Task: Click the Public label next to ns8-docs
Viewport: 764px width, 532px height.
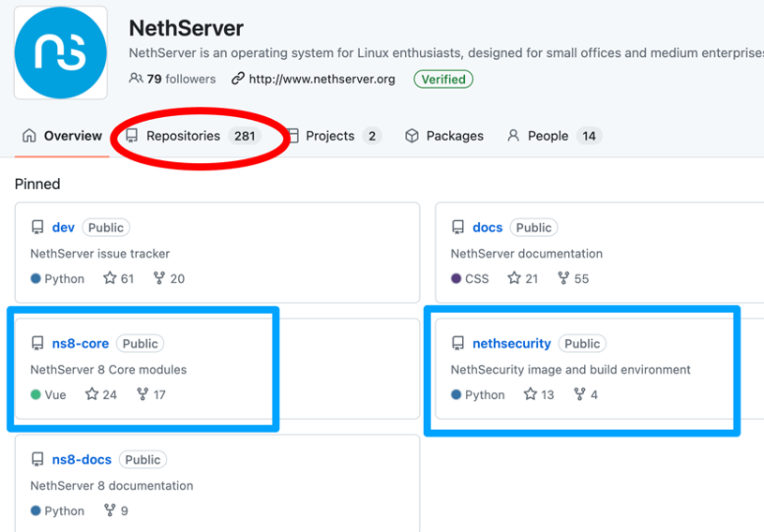Action: click(142, 460)
